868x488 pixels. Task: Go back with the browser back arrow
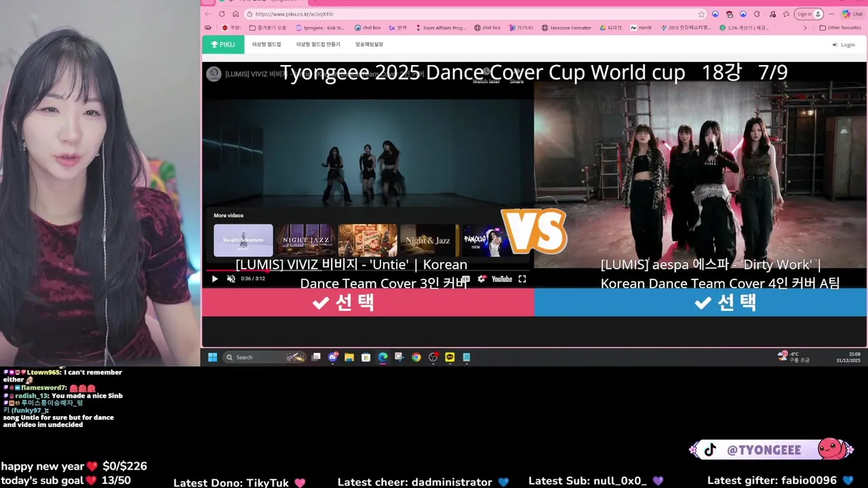click(208, 14)
